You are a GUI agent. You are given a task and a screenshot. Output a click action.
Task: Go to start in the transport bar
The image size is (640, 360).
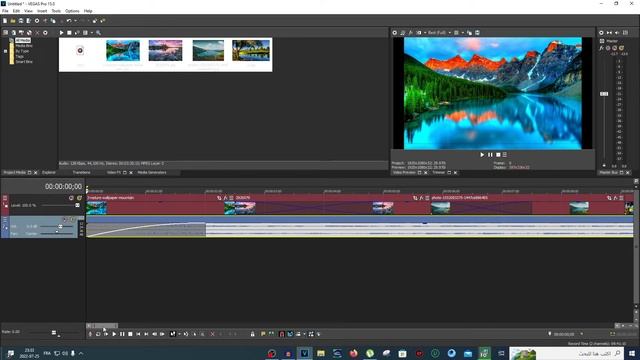pyautogui.click(x=138, y=334)
